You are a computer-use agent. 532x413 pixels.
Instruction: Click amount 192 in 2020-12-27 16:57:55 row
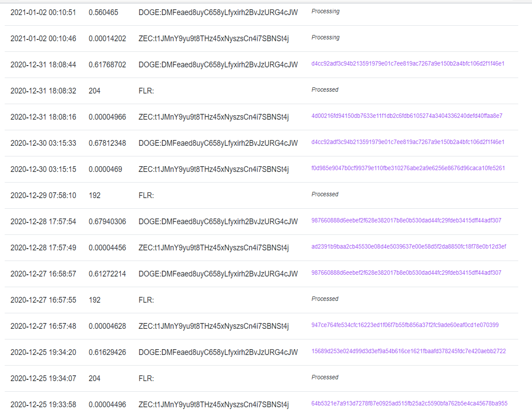94,300
